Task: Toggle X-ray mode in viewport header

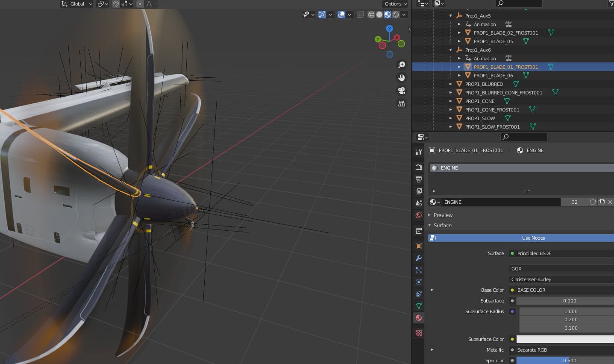Action: point(360,15)
